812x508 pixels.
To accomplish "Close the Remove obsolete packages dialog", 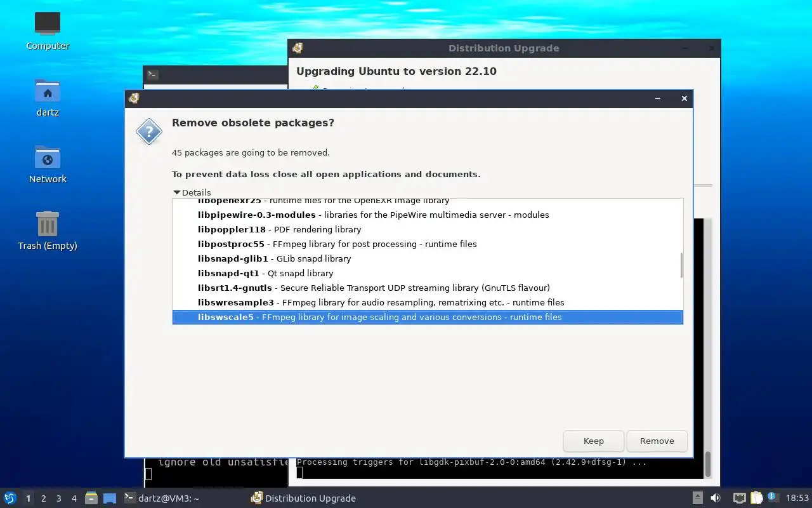I will (684, 98).
